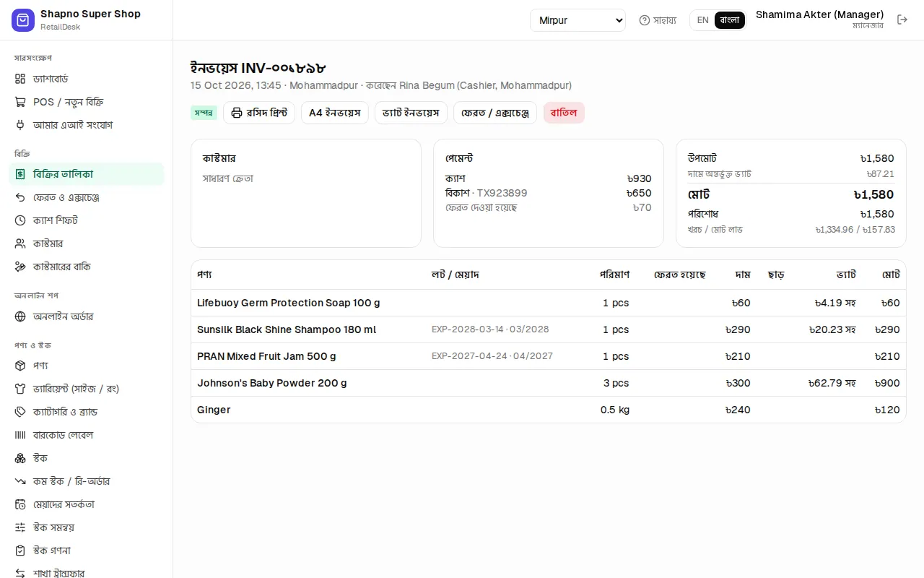
Task: Click the red বাতিল button
Action: (564, 113)
